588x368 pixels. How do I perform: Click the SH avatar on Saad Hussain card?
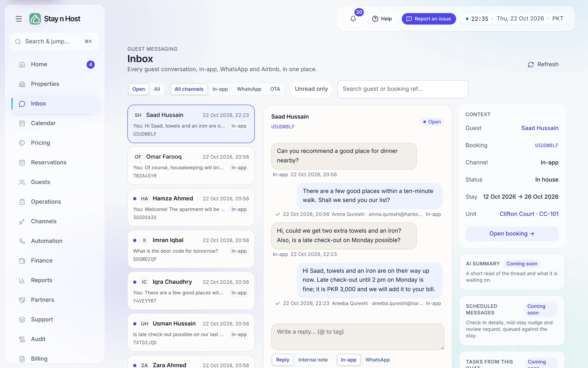(138, 115)
